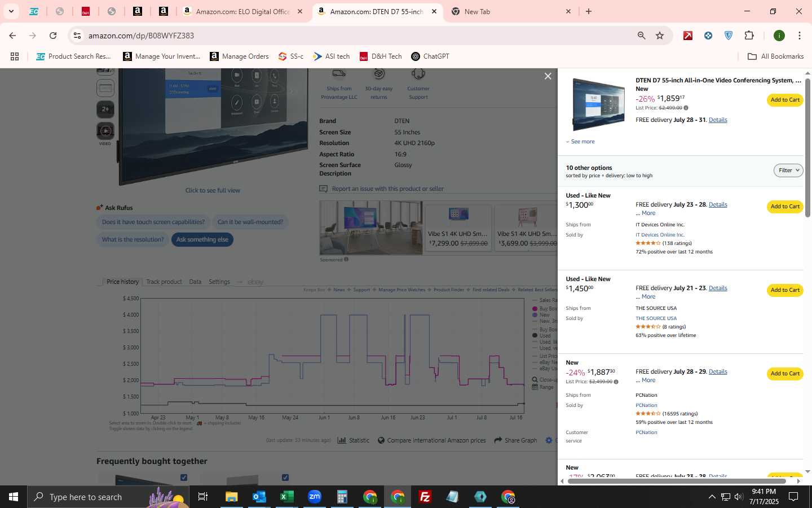The image size is (812, 508).
Task: Click Compare international Amazon prices
Action: pyautogui.click(x=431, y=440)
